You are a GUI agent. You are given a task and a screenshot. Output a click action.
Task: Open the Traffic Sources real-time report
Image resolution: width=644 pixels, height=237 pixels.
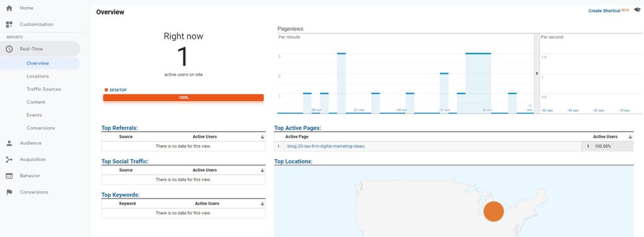pyautogui.click(x=44, y=89)
